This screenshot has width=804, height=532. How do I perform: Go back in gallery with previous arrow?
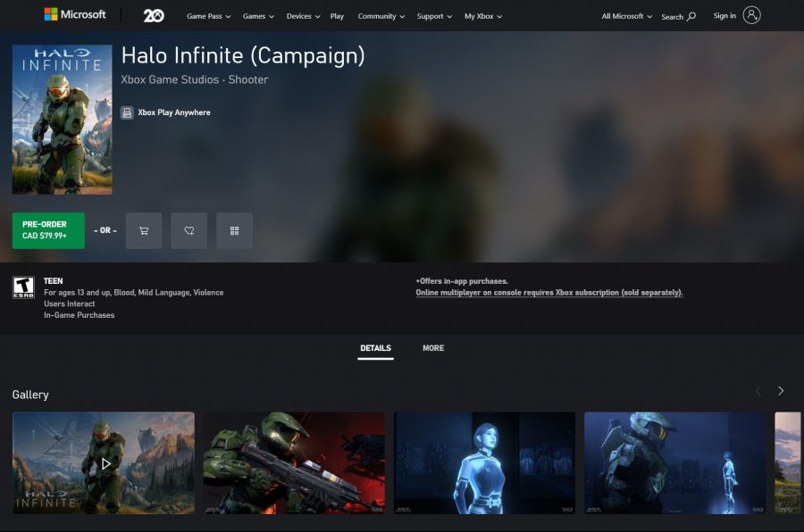click(758, 391)
